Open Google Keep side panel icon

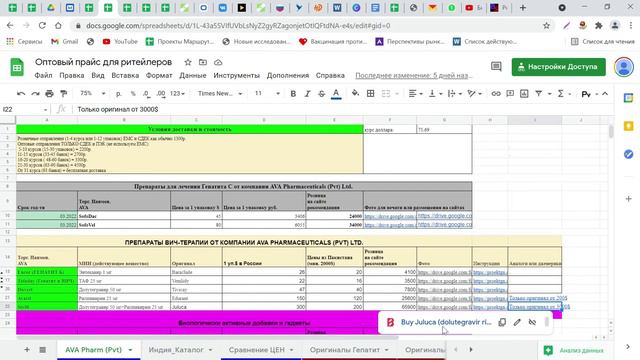pos(629,126)
